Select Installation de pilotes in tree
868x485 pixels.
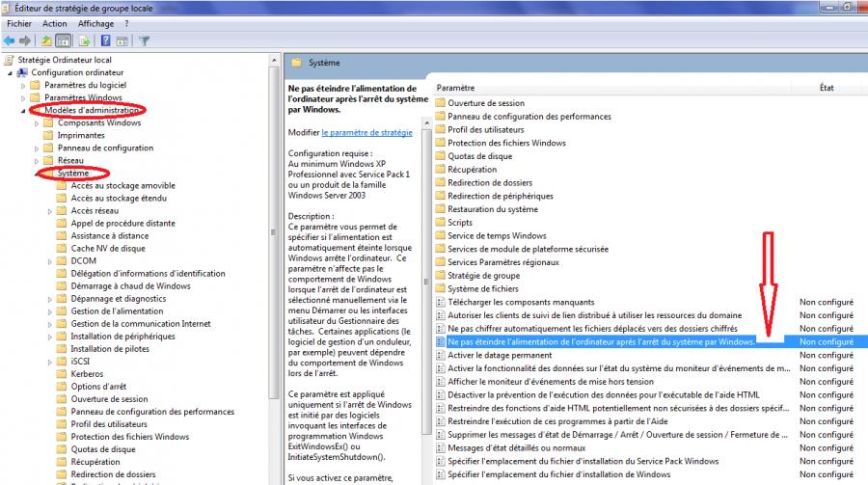point(110,349)
